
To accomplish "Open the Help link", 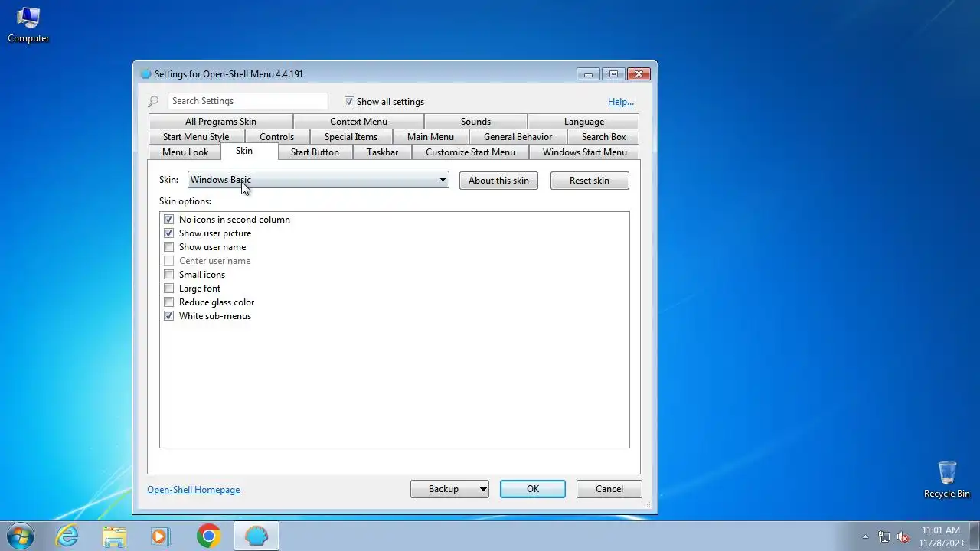I will (x=621, y=102).
